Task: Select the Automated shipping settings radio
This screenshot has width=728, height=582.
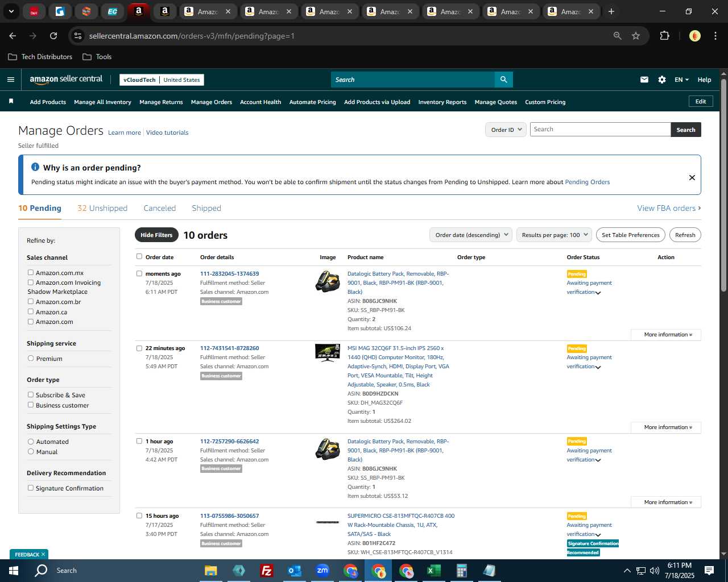Action: (x=31, y=441)
